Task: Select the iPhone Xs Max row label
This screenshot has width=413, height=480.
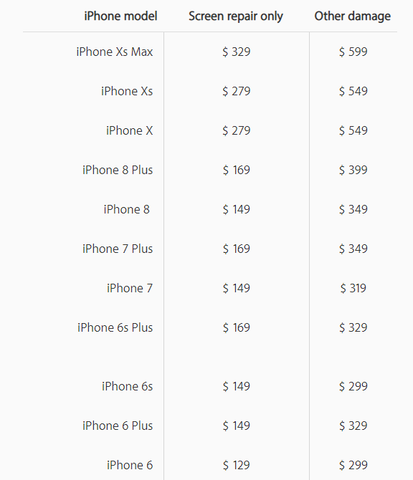Action: point(114,52)
